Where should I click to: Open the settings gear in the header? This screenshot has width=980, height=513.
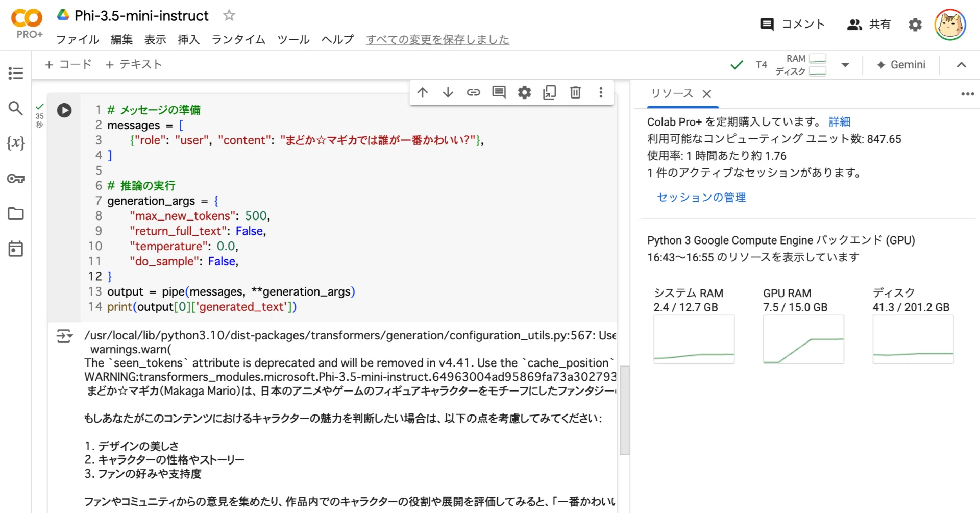[915, 25]
